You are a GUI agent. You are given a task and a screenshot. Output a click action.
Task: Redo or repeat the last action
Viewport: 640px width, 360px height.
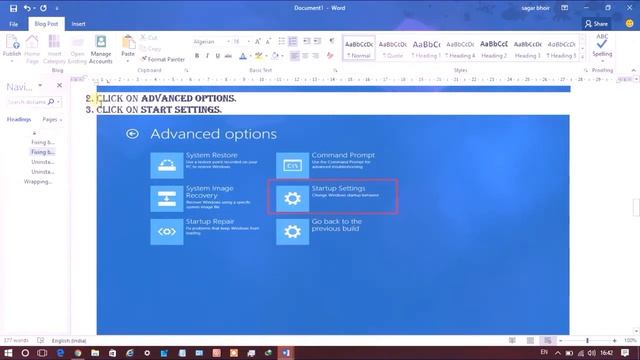pos(43,8)
